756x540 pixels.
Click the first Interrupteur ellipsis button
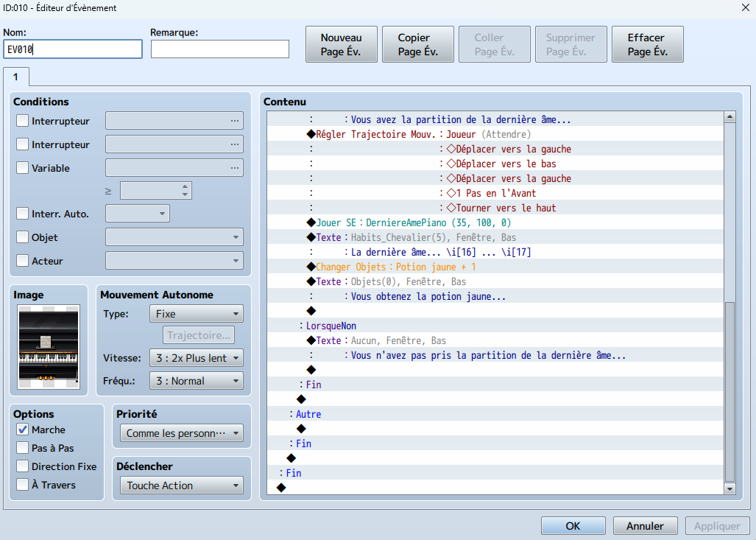pos(235,121)
